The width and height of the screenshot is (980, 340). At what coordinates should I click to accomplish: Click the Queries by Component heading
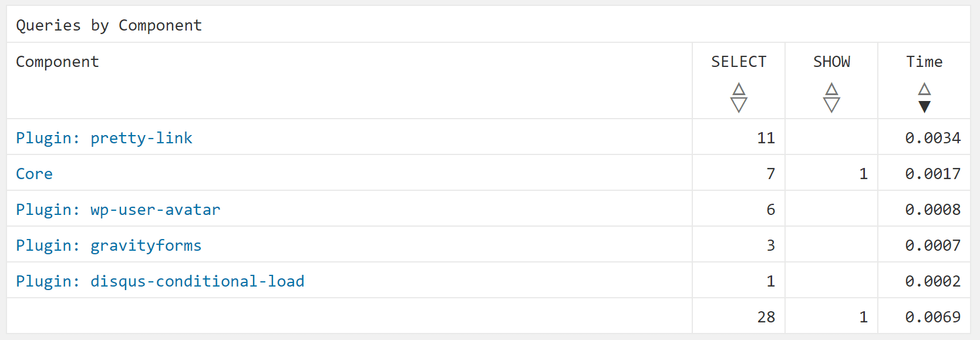[x=109, y=25]
